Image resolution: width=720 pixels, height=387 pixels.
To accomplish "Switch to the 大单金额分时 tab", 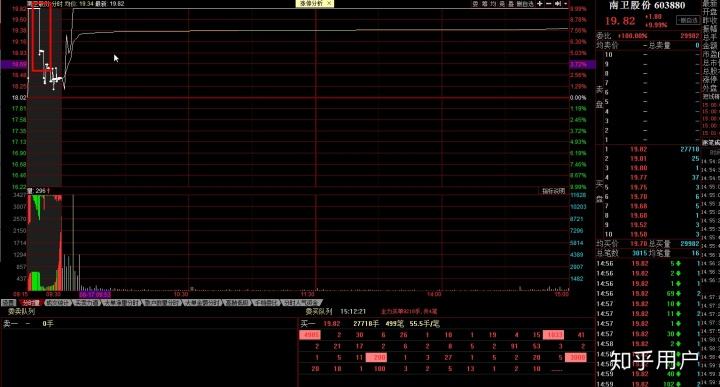I will 202,303.
